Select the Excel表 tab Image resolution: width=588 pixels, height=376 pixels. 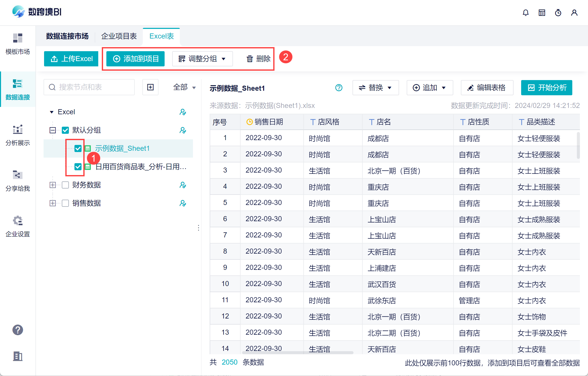pos(162,36)
